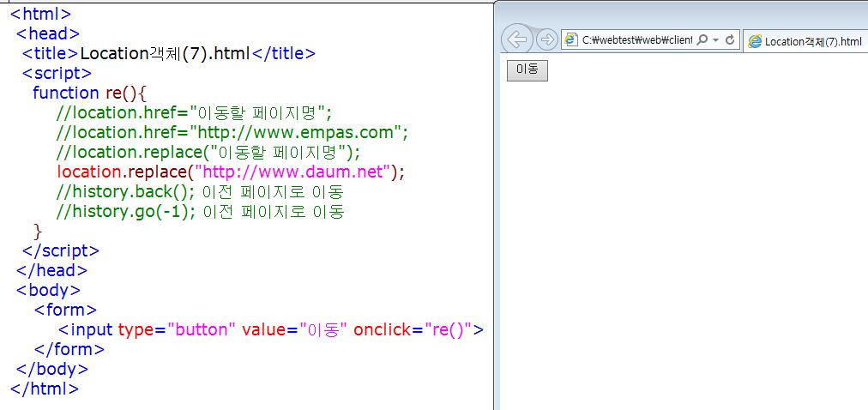Click the IE icon on the Location tab
The image size is (868, 410).
(x=755, y=41)
